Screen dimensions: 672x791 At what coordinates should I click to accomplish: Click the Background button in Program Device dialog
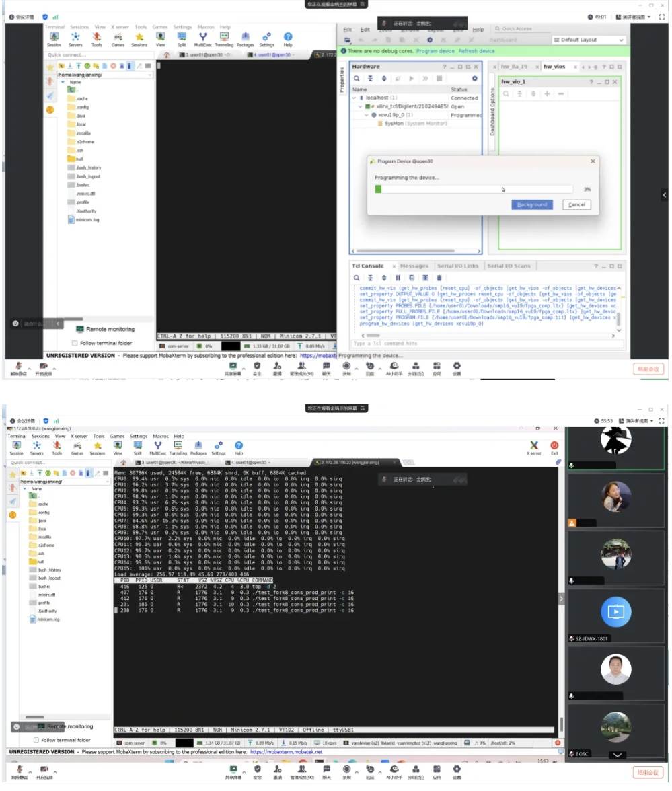[531, 204]
